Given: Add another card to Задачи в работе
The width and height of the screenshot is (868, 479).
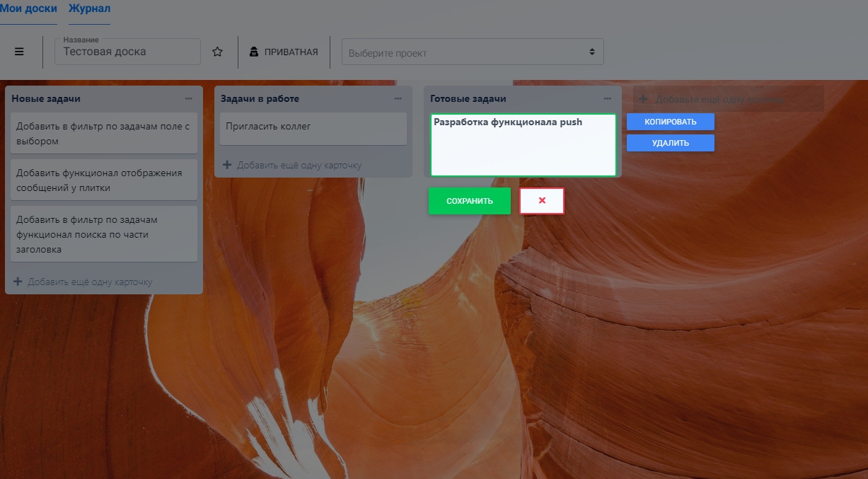Looking at the screenshot, I should (x=293, y=165).
